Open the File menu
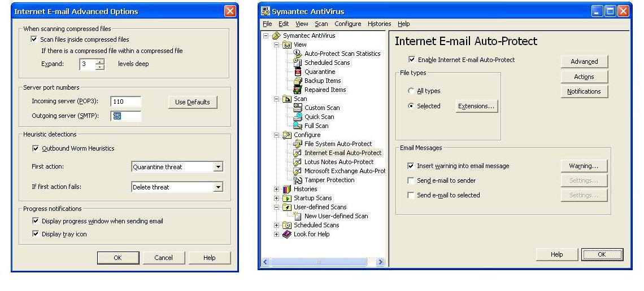 point(267,24)
